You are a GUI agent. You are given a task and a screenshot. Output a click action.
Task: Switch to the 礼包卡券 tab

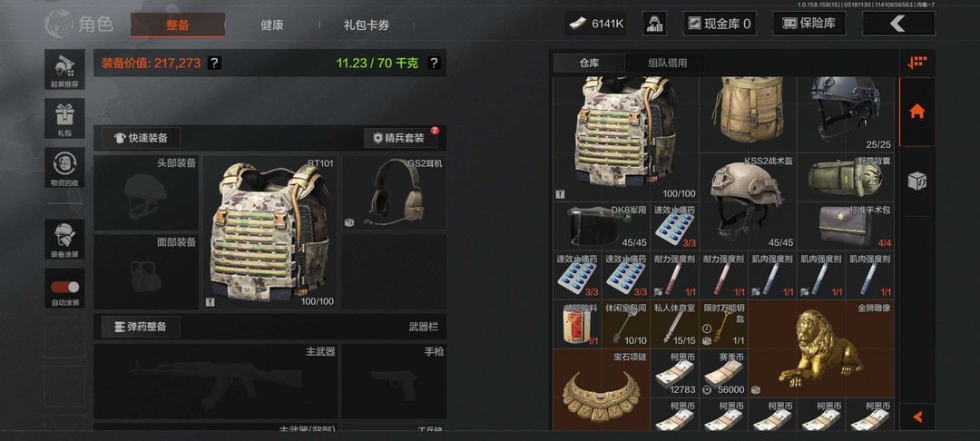click(367, 25)
